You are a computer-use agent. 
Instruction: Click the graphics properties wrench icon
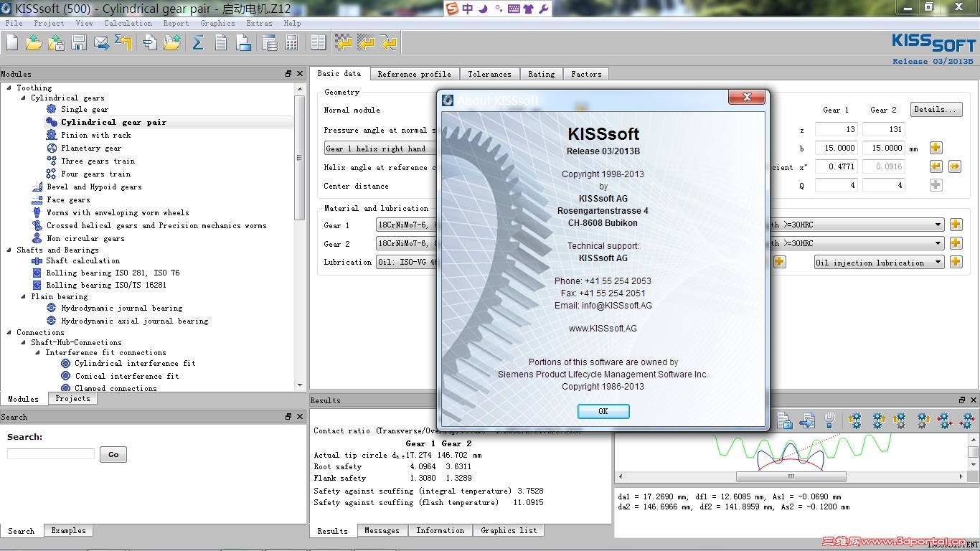pyautogui.click(x=829, y=420)
